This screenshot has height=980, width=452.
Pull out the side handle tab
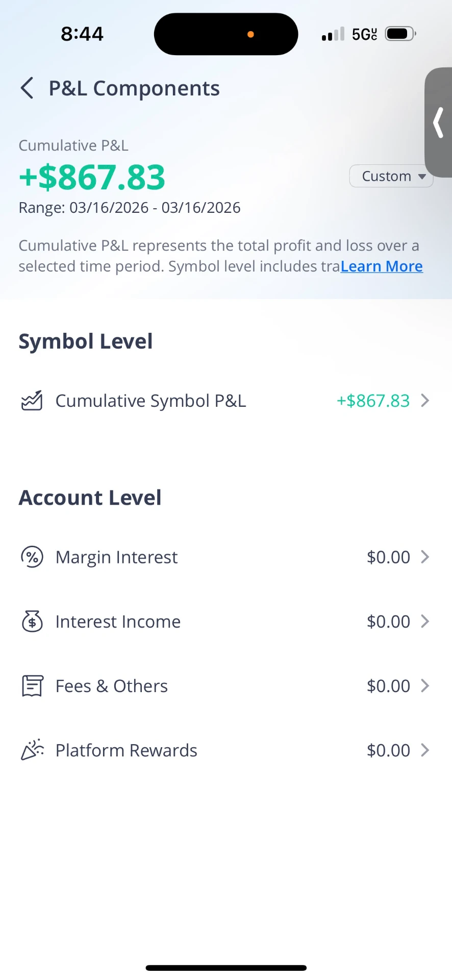tap(438, 122)
